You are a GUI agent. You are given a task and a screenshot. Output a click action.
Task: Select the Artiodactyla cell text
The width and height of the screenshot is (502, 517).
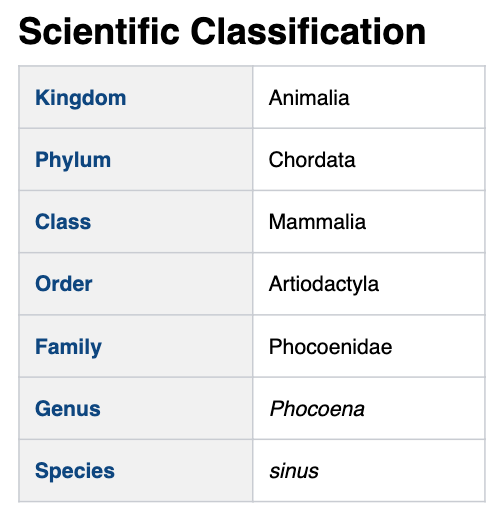[324, 284]
